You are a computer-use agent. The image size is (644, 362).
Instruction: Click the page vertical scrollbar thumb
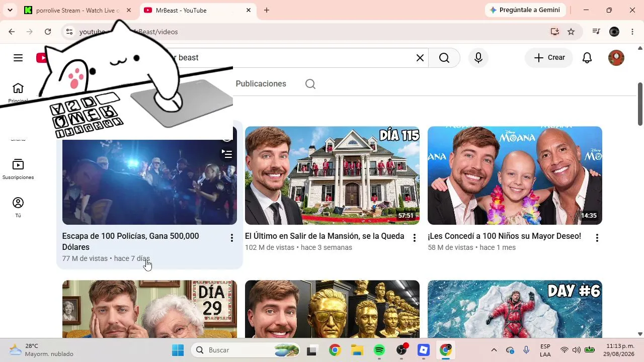click(640, 104)
